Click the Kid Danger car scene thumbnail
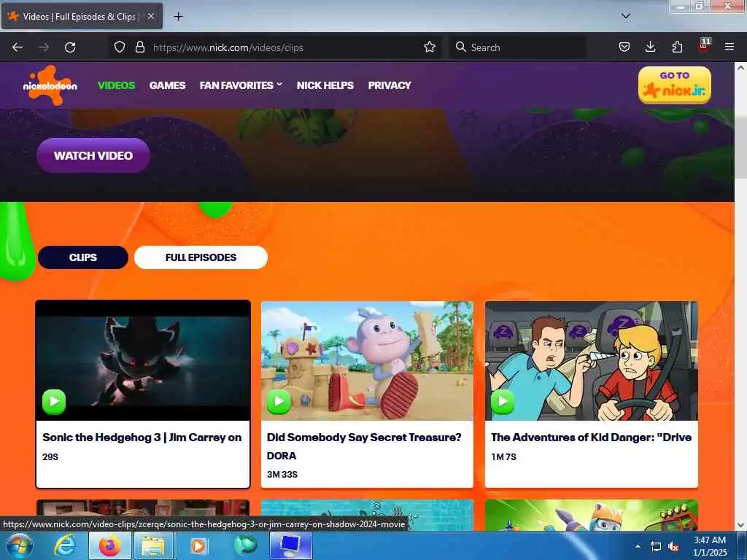The image size is (747, 560). point(591,360)
